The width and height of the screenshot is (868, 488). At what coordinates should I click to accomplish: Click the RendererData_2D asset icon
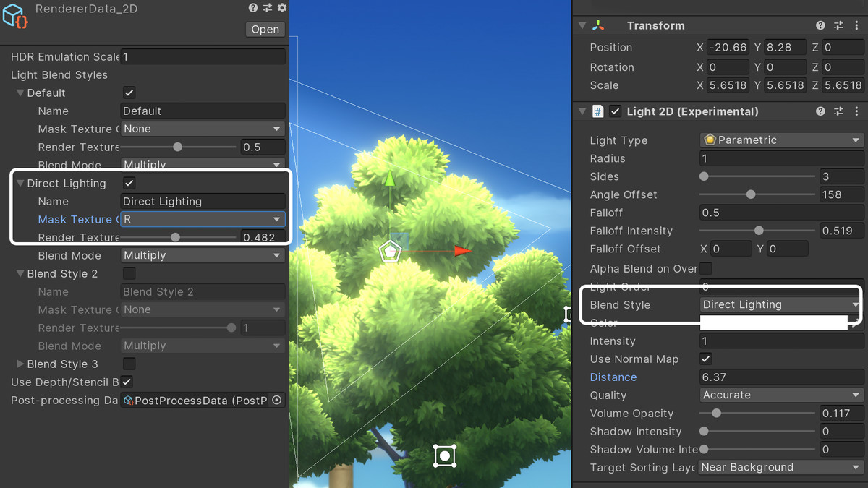16,16
